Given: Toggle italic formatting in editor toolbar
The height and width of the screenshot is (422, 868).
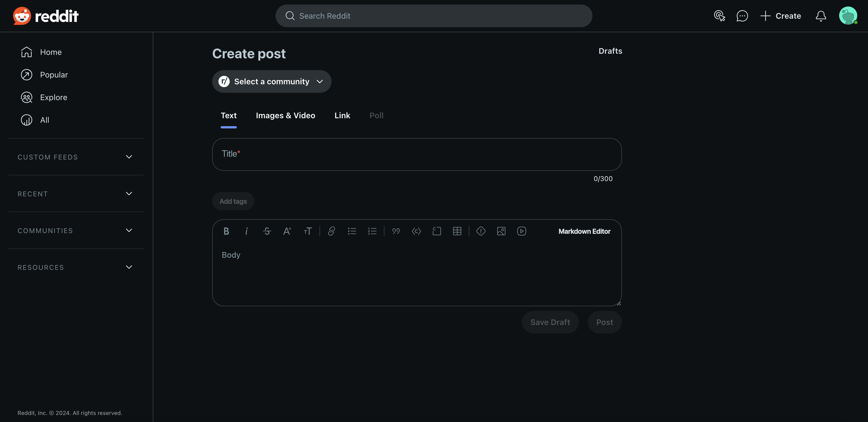Looking at the screenshot, I should pos(246,231).
